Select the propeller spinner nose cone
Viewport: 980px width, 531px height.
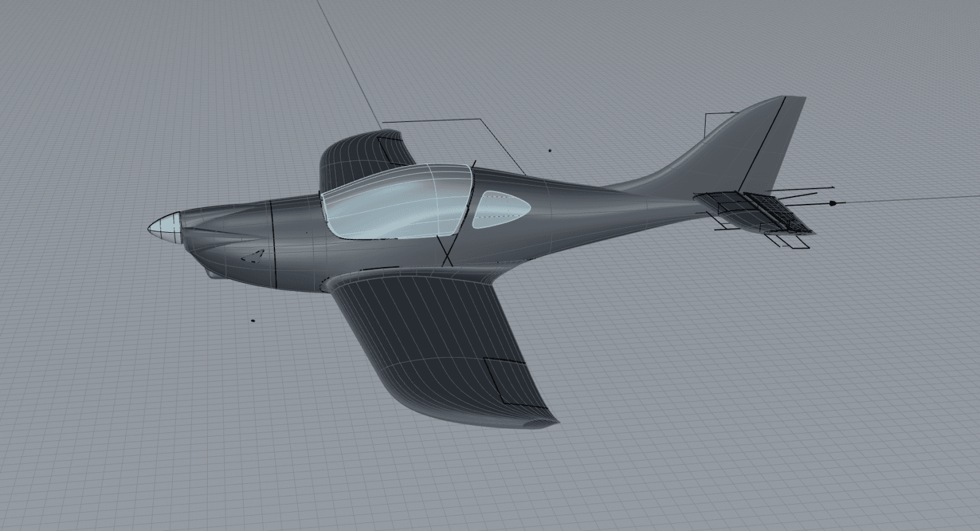[164, 225]
